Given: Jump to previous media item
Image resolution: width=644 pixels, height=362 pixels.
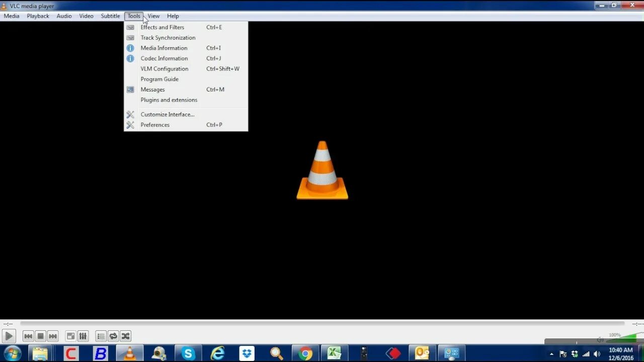Looking at the screenshot, I should coord(28,336).
